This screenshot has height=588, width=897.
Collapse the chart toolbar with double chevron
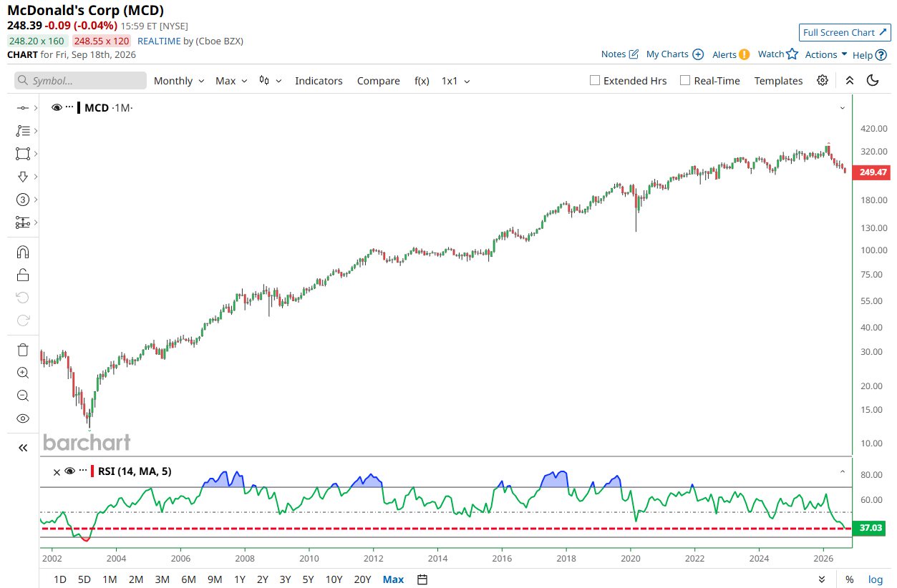849,80
